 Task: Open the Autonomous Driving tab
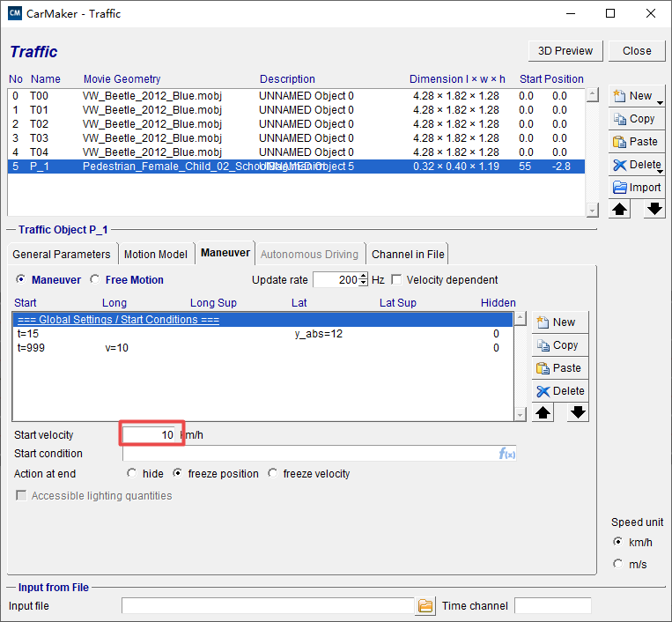click(x=309, y=255)
